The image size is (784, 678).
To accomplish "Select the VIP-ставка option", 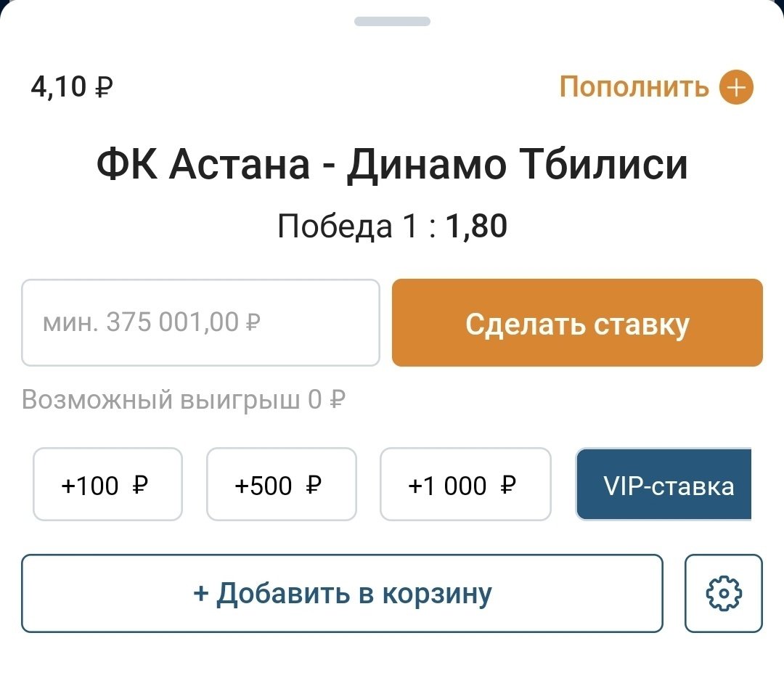I will (x=664, y=484).
